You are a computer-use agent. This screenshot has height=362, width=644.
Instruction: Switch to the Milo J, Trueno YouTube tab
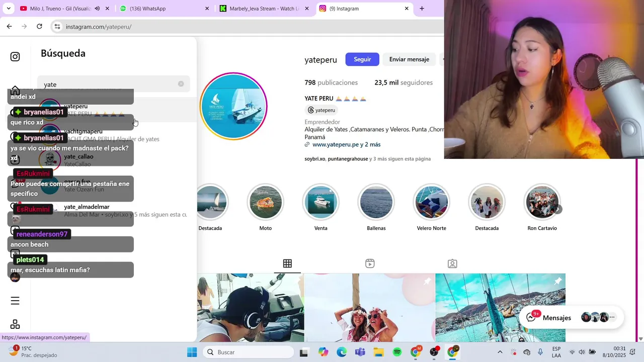pos(60,9)
